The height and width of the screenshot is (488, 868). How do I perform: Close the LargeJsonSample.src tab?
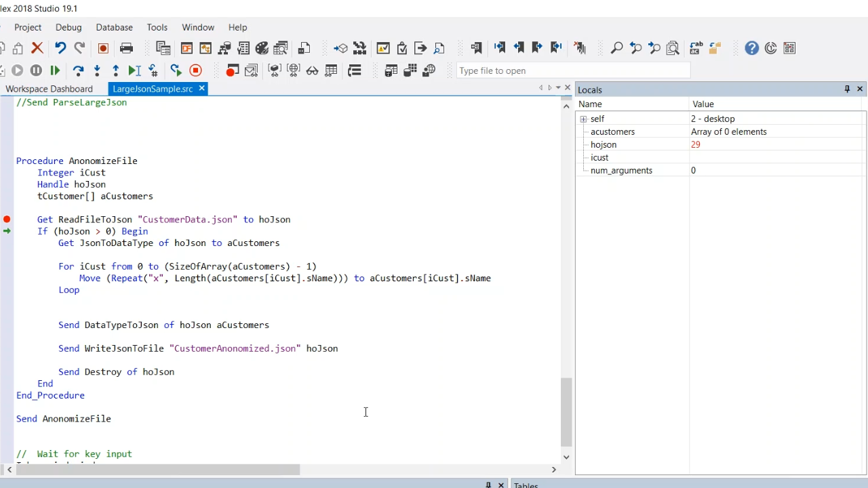201,89
